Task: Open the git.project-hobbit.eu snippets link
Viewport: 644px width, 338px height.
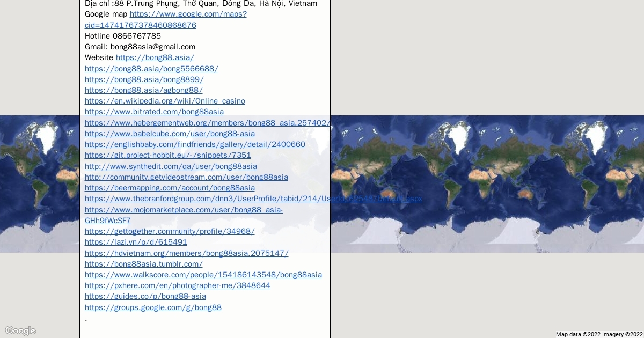Action: tap(167, 155)
